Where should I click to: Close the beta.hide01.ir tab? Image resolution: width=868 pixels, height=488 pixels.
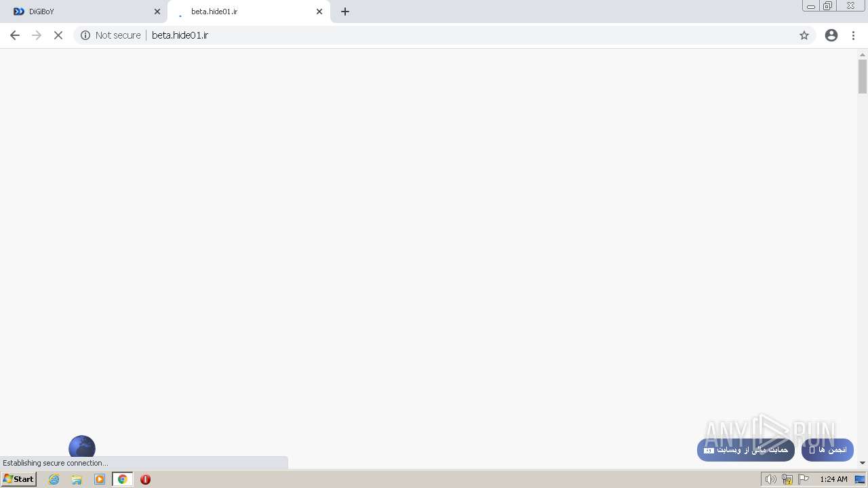(x=319, y=12)
